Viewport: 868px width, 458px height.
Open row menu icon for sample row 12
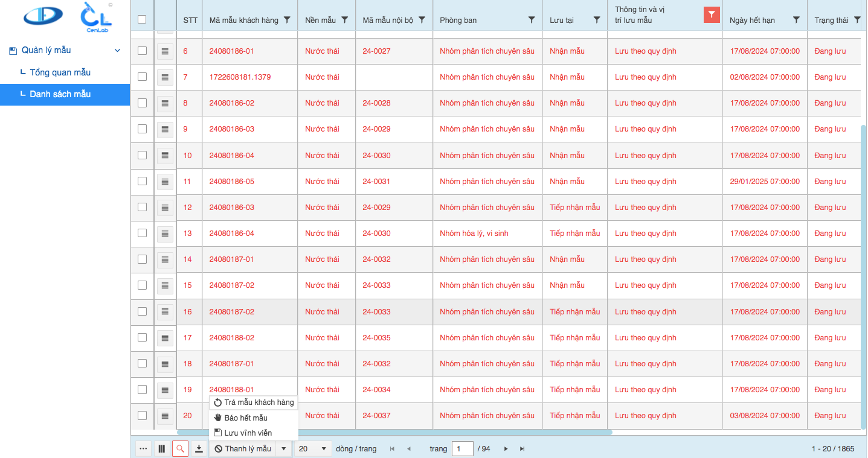165,208
